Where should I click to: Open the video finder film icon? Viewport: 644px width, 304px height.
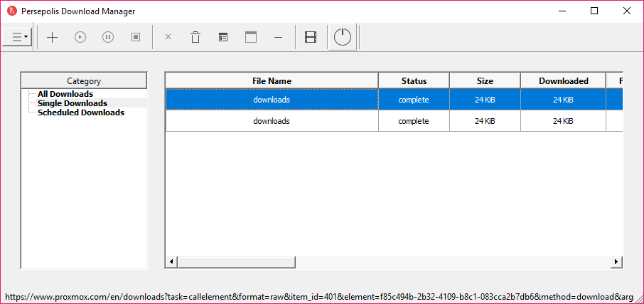(x=311, y=38)
